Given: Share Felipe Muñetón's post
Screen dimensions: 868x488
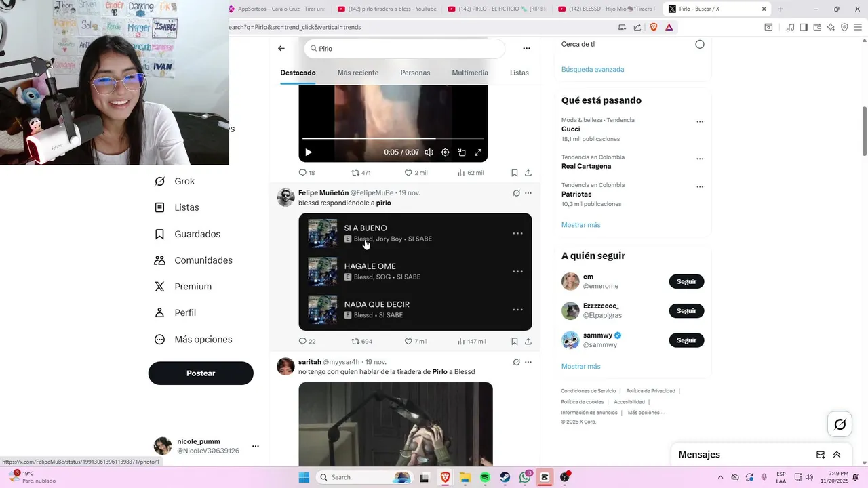Looking at the screenshot, I should [x=528, y=342].
